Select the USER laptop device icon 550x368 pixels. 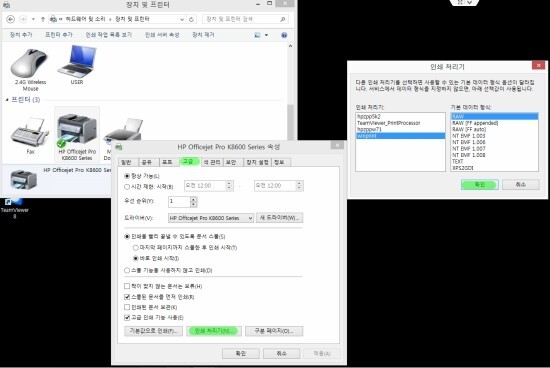(x=77, y=61)
